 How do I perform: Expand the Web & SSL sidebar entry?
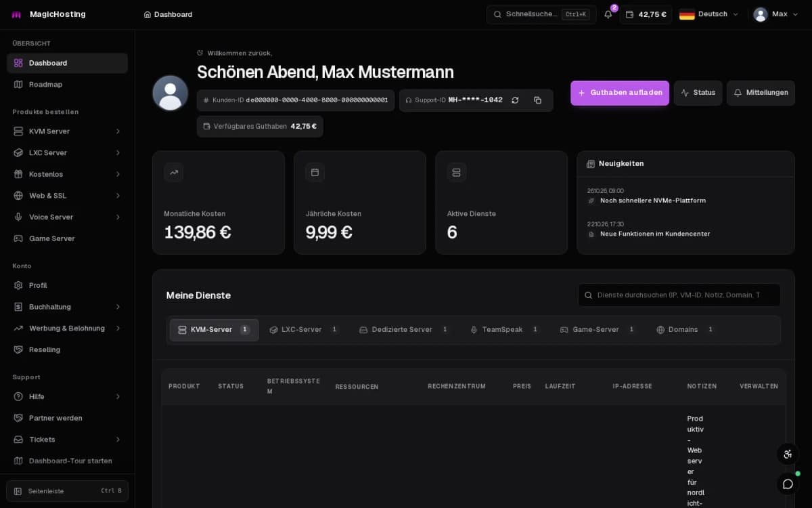[67, 196]
